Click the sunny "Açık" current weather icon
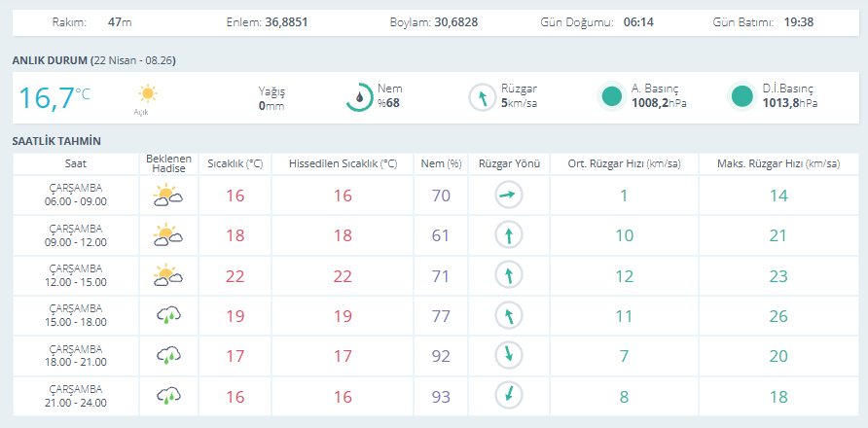The width and height of the screenshot is (868, 428). (x=147, y=94)
